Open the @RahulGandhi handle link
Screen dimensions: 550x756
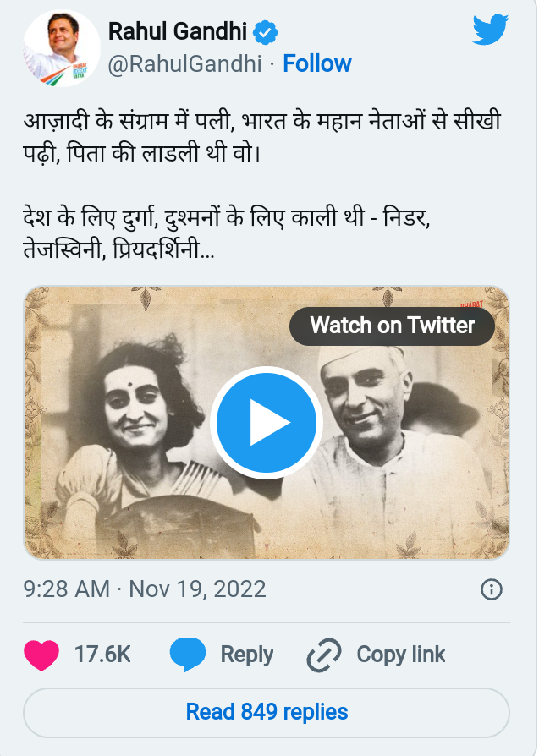[184, 63]
